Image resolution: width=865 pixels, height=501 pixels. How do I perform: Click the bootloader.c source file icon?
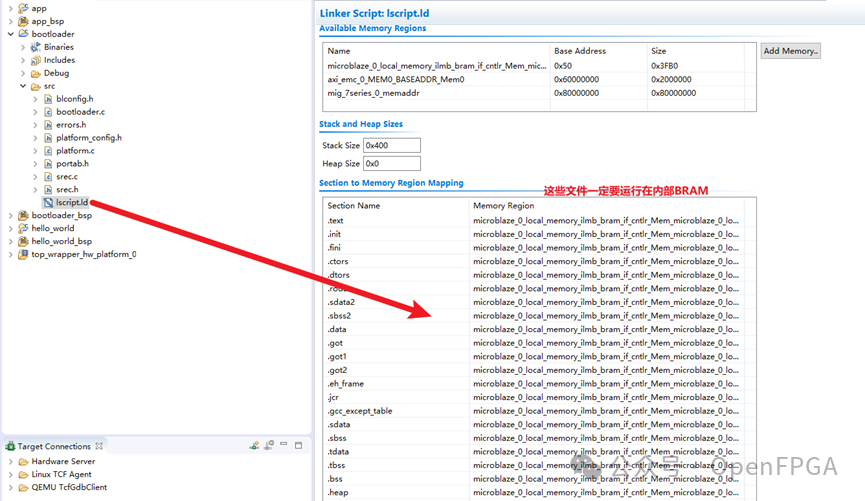coord(48,111)
